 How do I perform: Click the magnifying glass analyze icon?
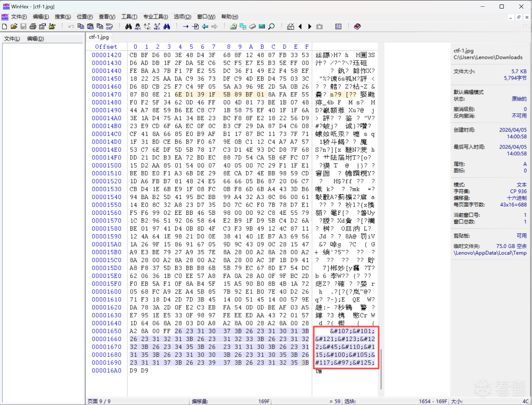point(272,27)
